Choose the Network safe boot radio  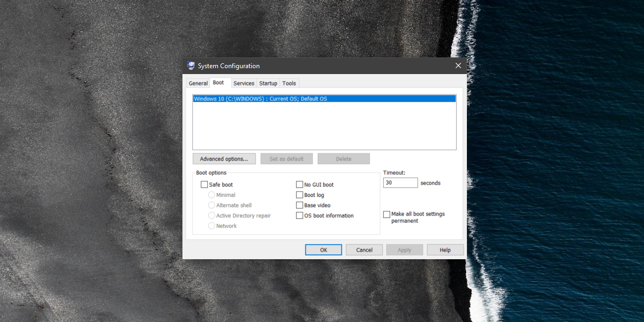click(211, 226)
